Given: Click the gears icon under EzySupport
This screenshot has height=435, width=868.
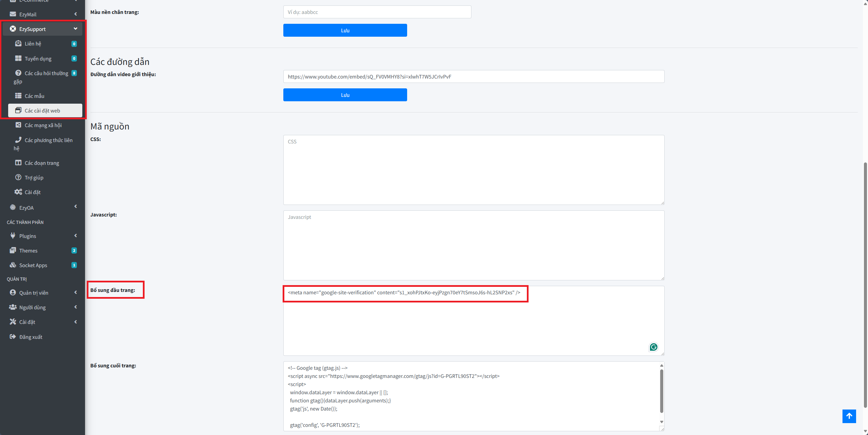Looking at the screenshot, I should tap(18, 192).
